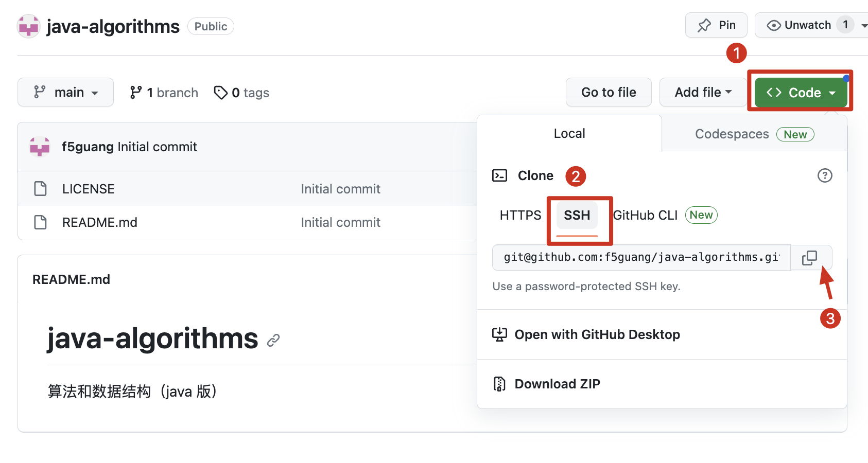Image resolution: width=868 pixels, height=463 pixels.
Task: Click the README.md heading of the preview box
Action: coord(72,279)
